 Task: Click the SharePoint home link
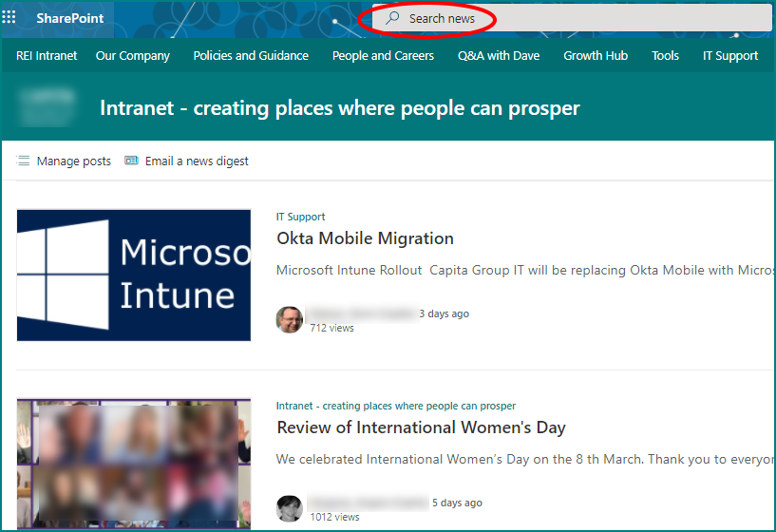tap(69, 18)
